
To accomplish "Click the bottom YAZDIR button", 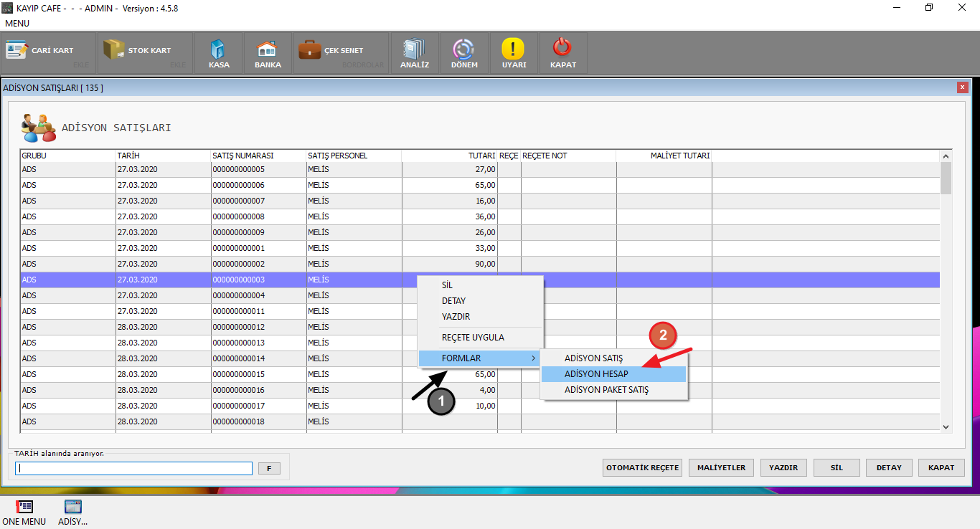I will coord(783,467).
